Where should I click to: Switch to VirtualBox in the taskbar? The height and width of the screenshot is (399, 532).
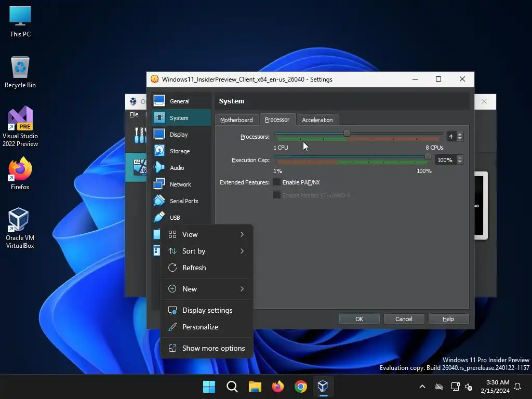tap(323, 387)
